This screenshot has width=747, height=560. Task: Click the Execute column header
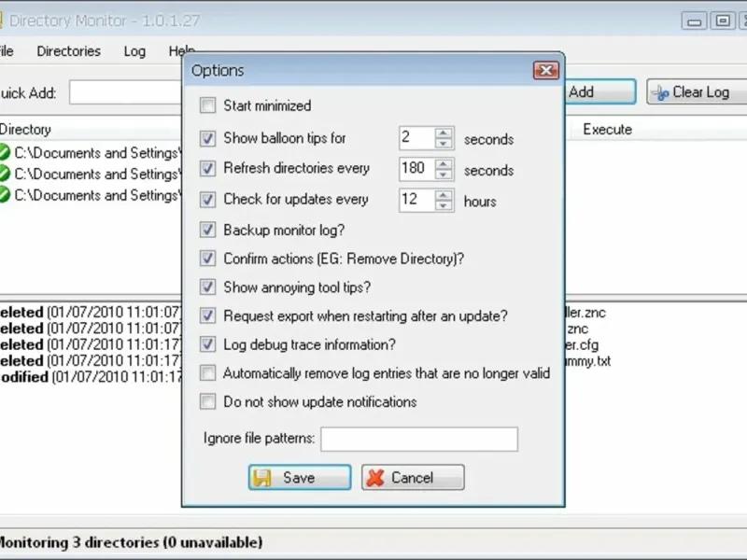608,130
